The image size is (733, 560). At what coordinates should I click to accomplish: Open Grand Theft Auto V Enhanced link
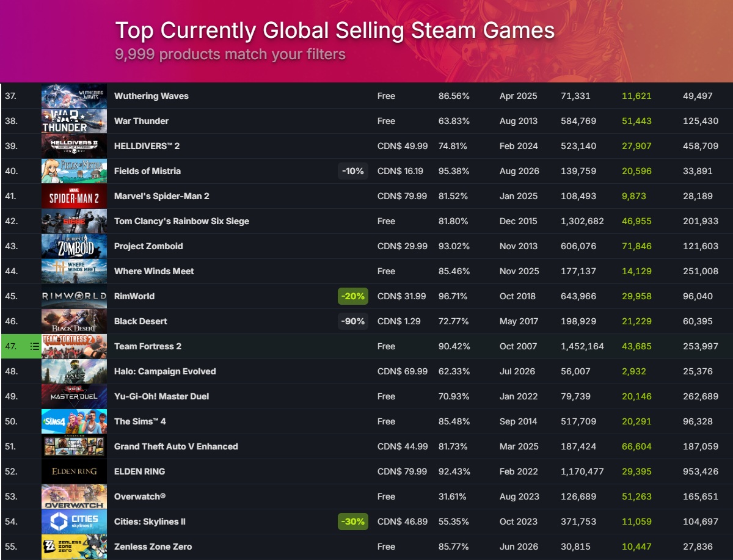coord(176,446)
